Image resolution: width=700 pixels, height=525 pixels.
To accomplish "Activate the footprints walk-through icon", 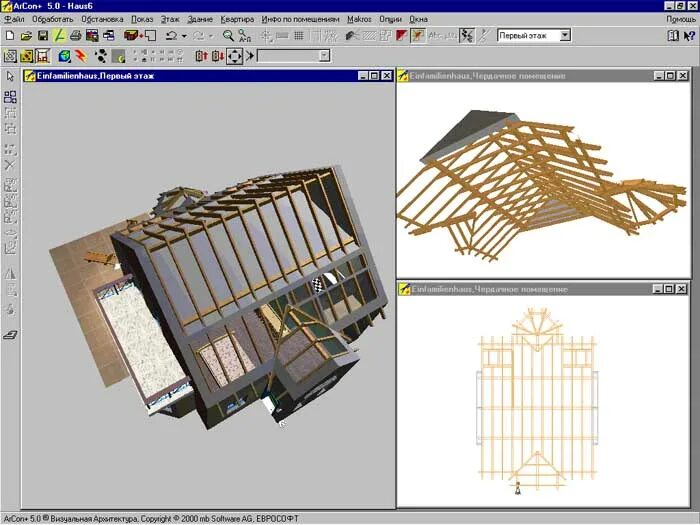I will 101,56.
